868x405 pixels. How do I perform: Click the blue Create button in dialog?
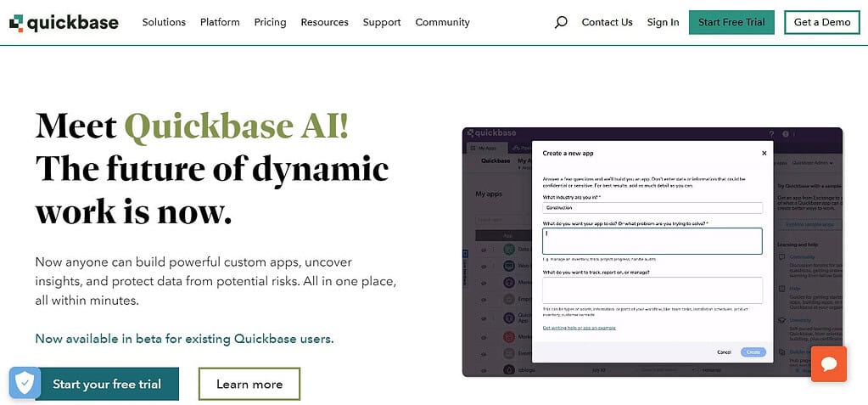point(753,352)
